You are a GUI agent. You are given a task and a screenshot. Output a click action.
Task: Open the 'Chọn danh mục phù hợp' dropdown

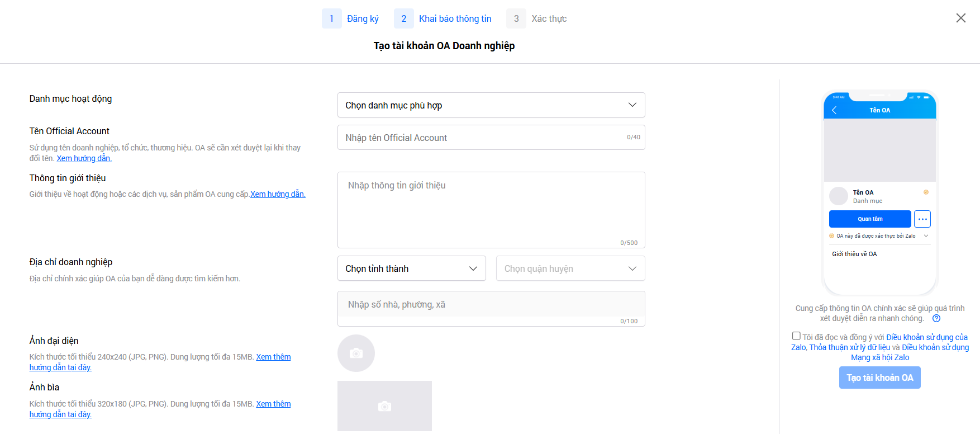click(491, 105)
